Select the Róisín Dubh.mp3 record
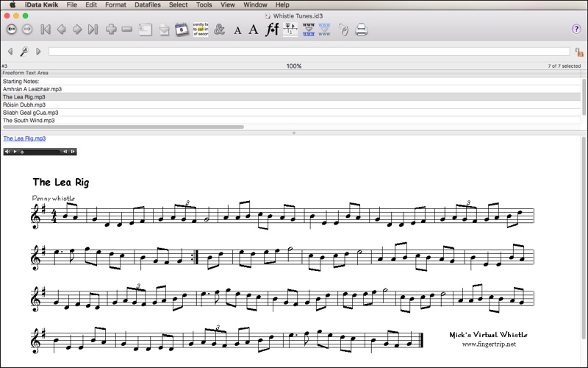Image resolution: width=588 pixels, height=368 pixels. (x=291, y=105)
